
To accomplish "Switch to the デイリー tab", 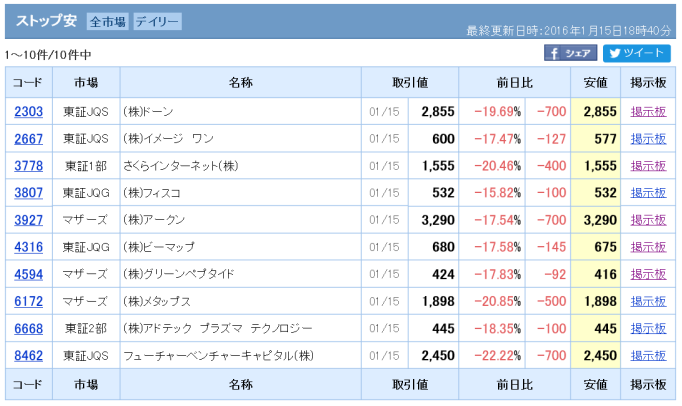I will tap(156, 21).
